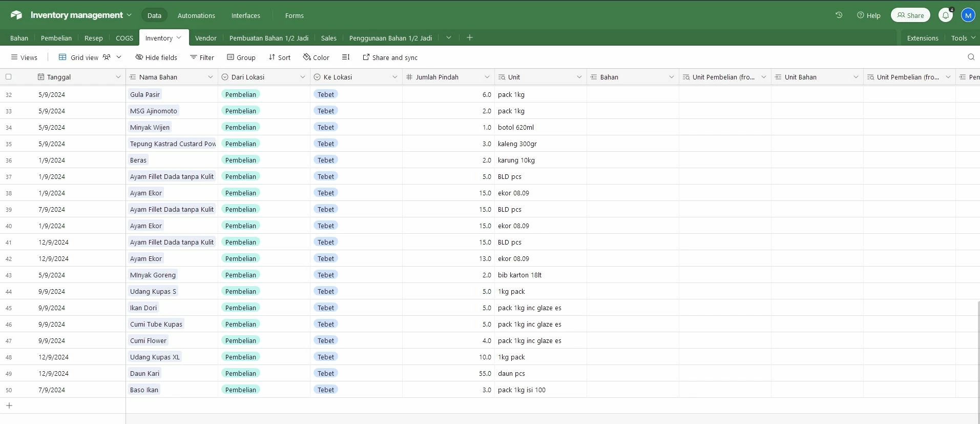The image size is (980, 424).
Task: Open Dari Lokasi column dropdown arrow
Action: coord(303,77)
